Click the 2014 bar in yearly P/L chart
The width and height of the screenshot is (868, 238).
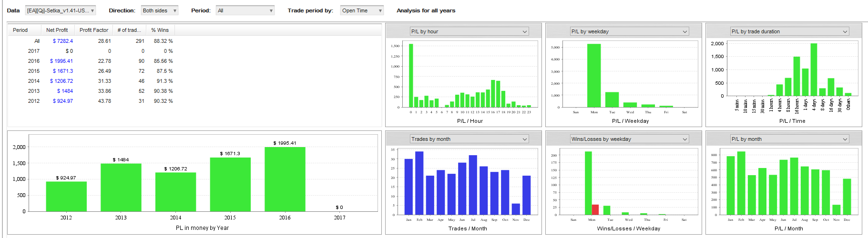point(176,192)
